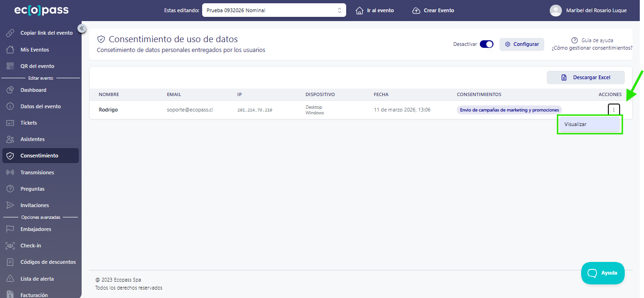Open Transmisiones section

click(37, 172)
